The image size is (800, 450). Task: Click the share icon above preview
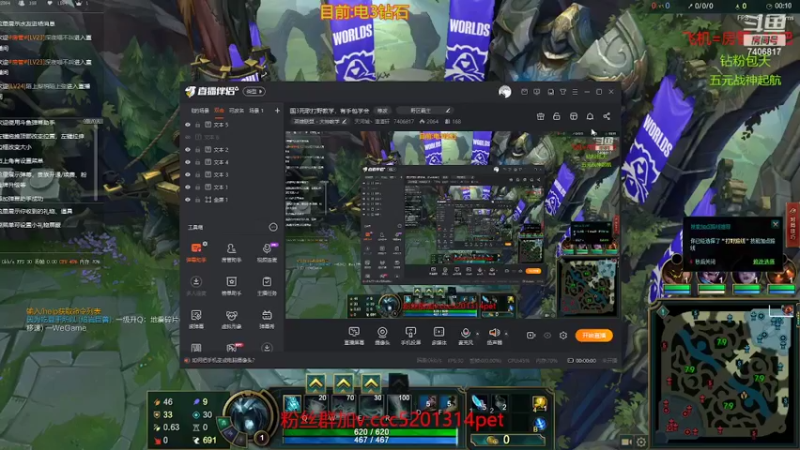pos(607,116)
